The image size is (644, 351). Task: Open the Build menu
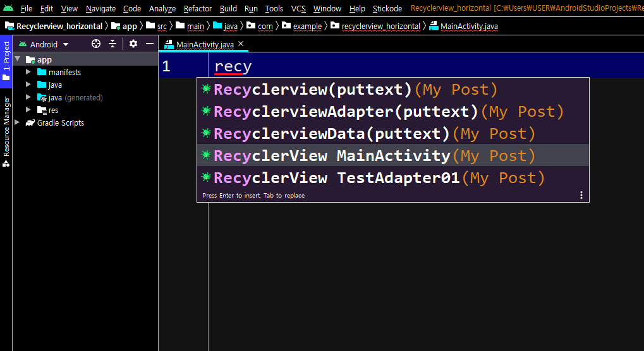(x=228, y=9)
